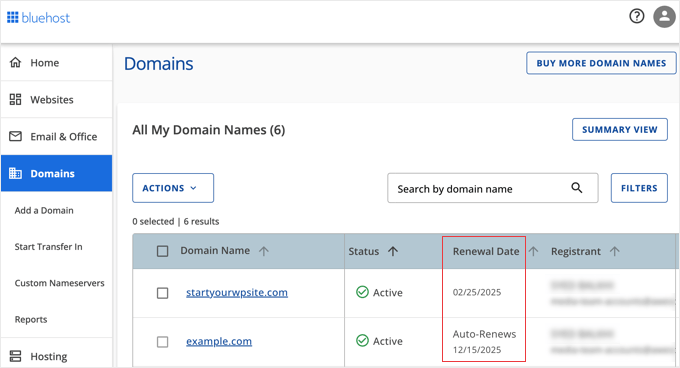Open Websites in the sidebar
This screenshot has width=680, height=368.
click(x=56, y=99)
